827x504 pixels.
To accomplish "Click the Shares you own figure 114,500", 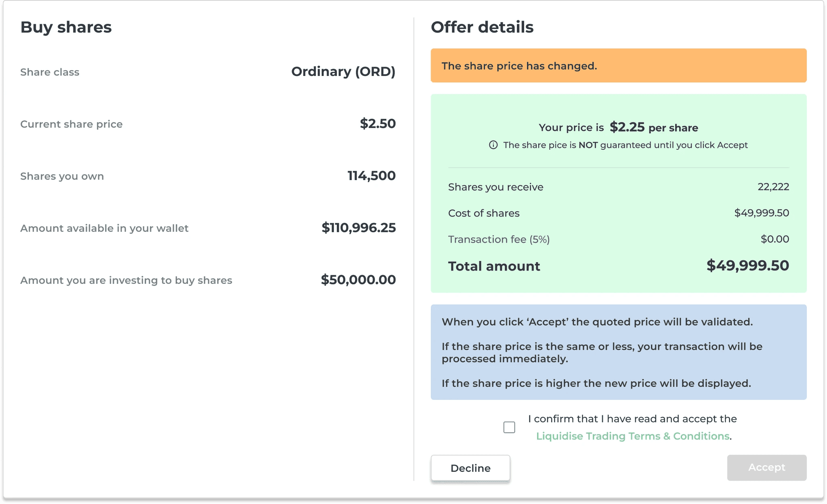I will click(x=372, y=176).
